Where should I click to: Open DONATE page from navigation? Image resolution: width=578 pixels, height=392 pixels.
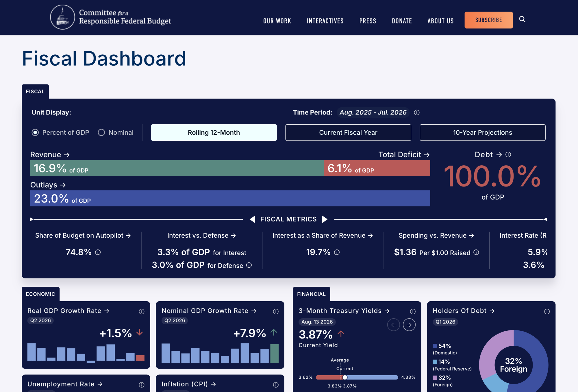402,21
